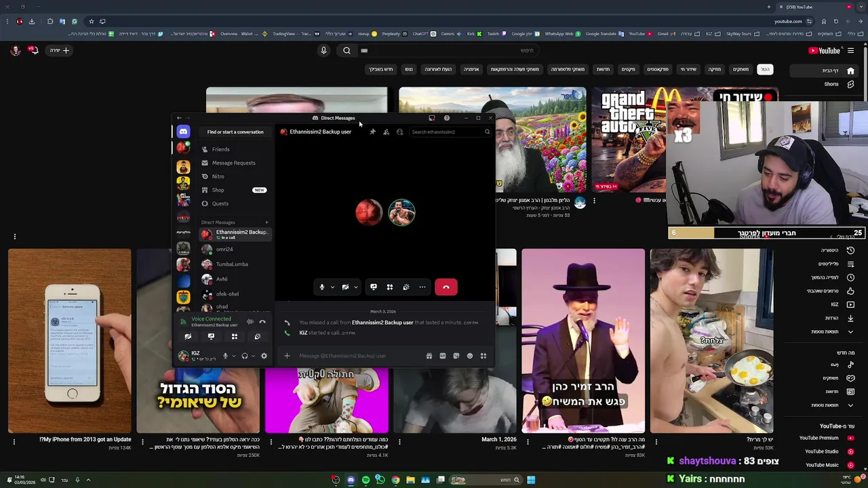
Task: Start an activity from call controls
Action: click(390, 287)
